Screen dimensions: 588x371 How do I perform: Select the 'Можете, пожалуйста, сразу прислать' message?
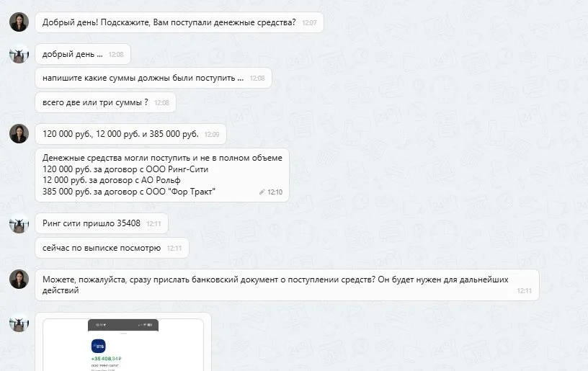coord(287,285)
